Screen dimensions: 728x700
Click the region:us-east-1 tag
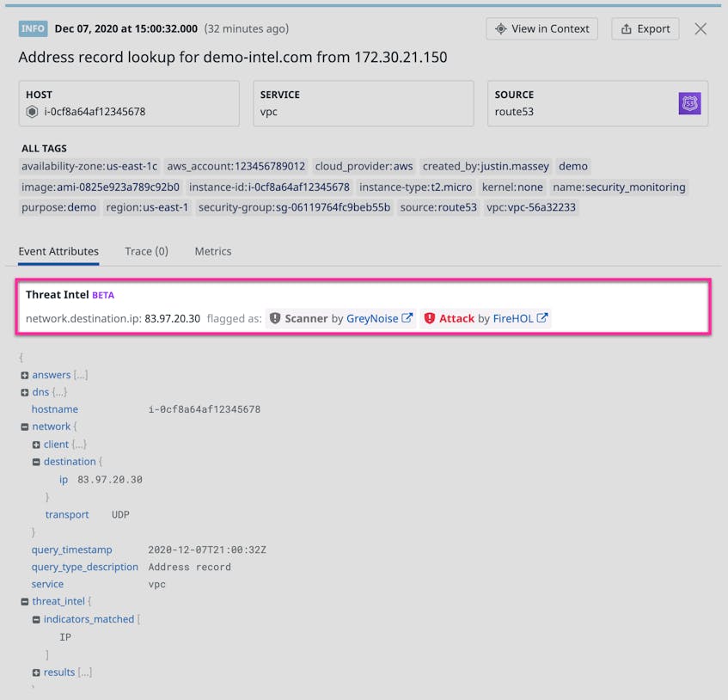tap(147, 207)
